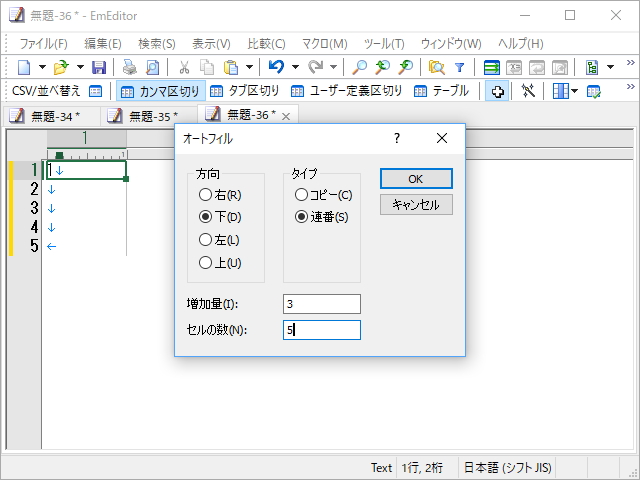
Task: Click the validate CSV checkmark icon
Action: coord(593,91)
